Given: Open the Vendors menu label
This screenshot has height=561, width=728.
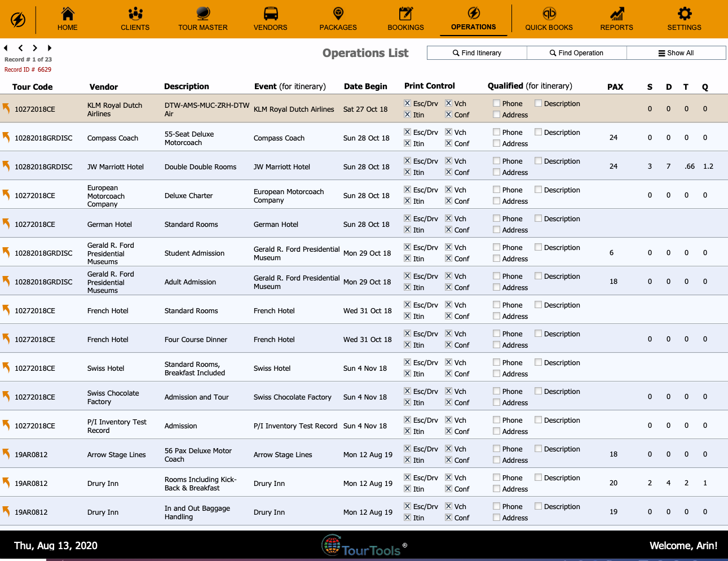Looking at the screenshot, I should (x=271, y=28).
